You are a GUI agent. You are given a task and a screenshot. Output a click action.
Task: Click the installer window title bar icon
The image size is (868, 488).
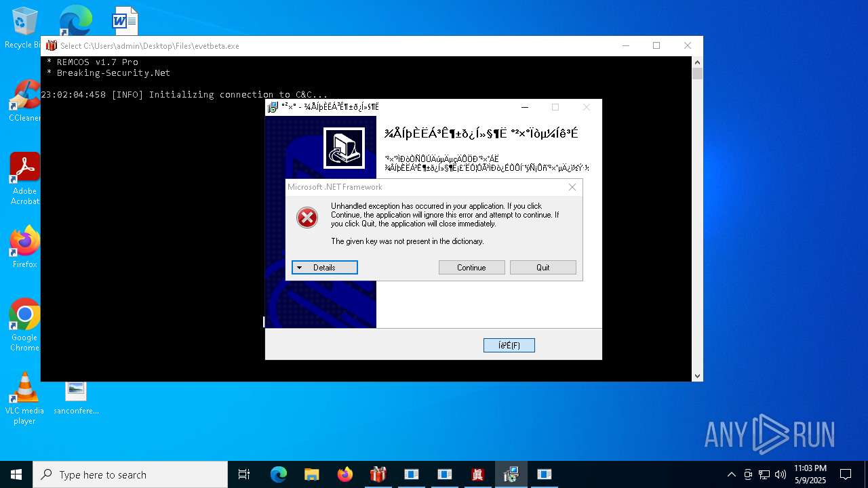pyautogui.click(x=273, y=107)
